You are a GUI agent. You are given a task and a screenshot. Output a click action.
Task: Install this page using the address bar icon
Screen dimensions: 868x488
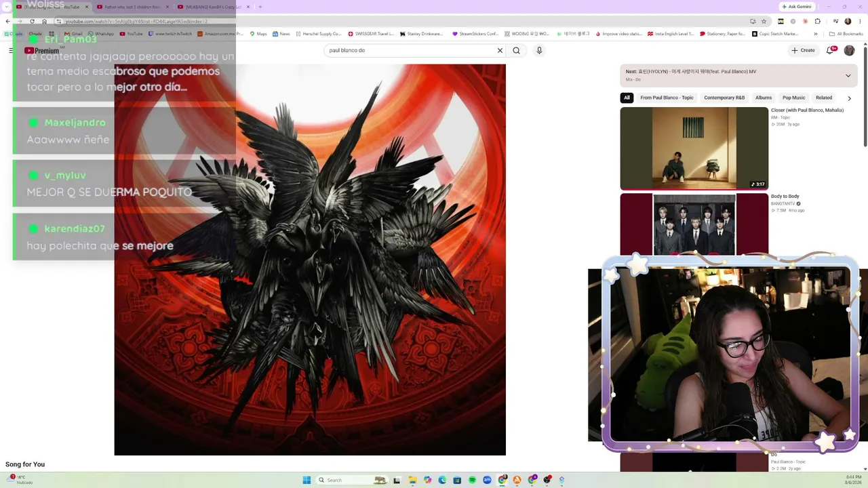tap(753, 21)
